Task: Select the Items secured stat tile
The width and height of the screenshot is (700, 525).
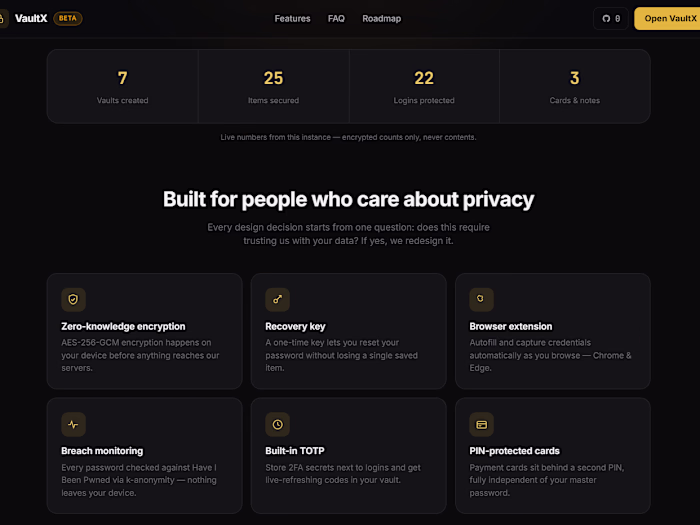Action: (273, 87)
